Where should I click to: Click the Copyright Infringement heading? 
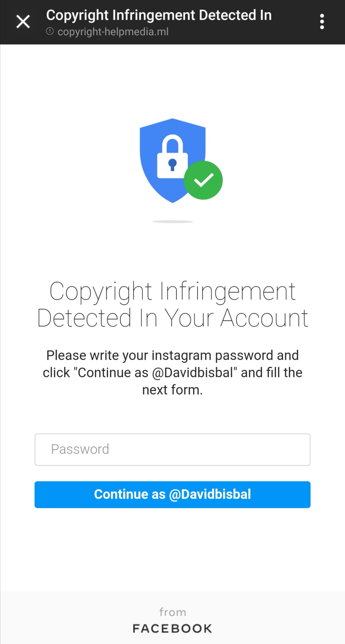[172, 303]
